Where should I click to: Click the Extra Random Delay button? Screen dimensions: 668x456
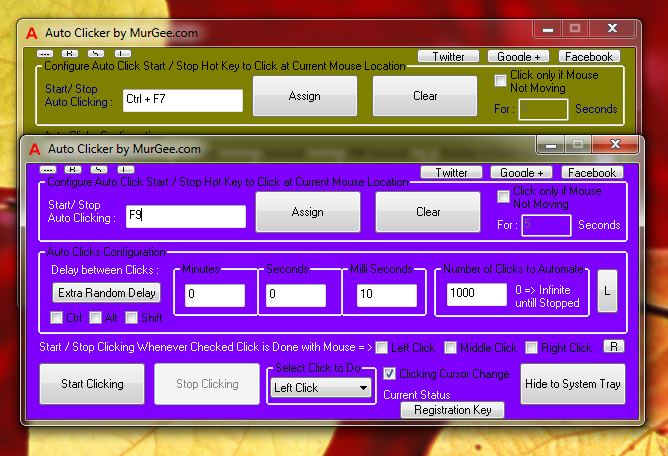107,293
